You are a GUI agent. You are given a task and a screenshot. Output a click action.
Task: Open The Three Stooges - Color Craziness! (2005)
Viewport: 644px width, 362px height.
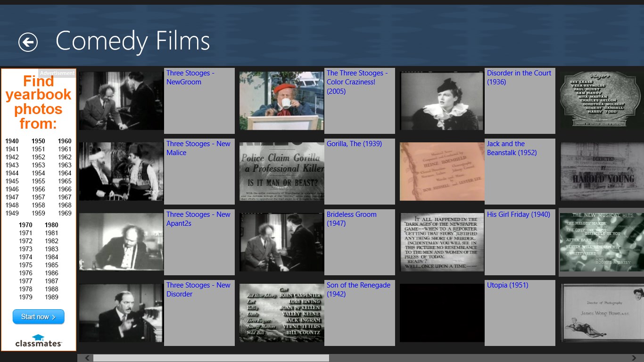click(x=357, y=82)
